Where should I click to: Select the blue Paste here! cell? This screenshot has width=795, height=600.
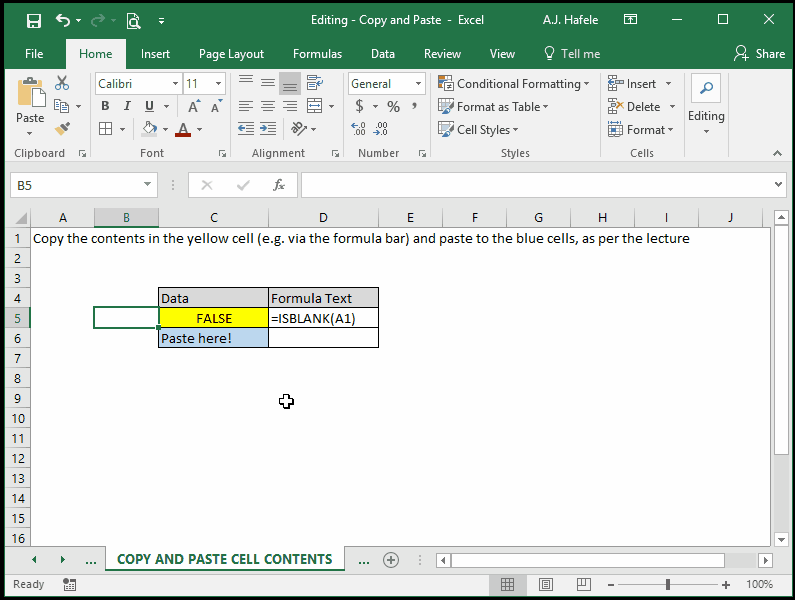(213, 338)
